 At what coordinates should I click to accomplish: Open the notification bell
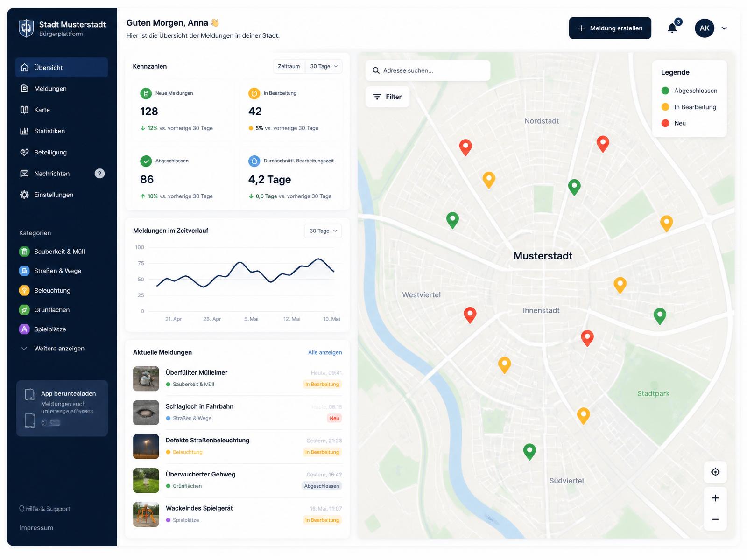672,28
